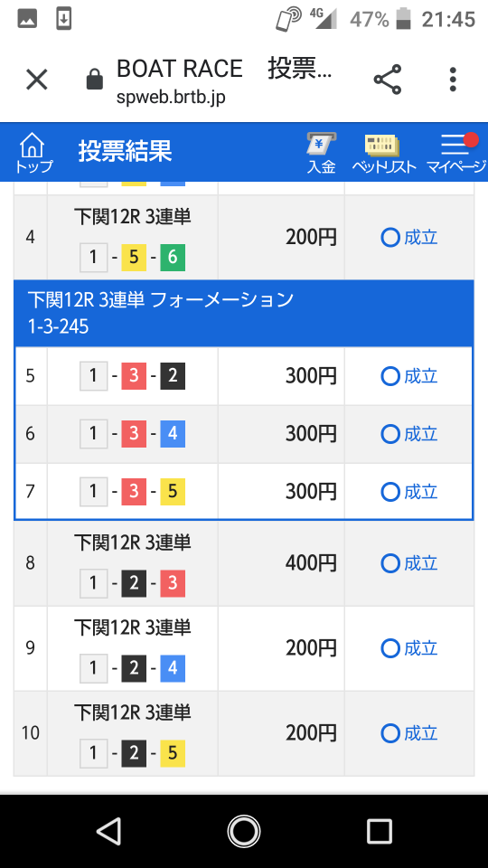Select the 成立 status in row 8

[x=409, y=563]
